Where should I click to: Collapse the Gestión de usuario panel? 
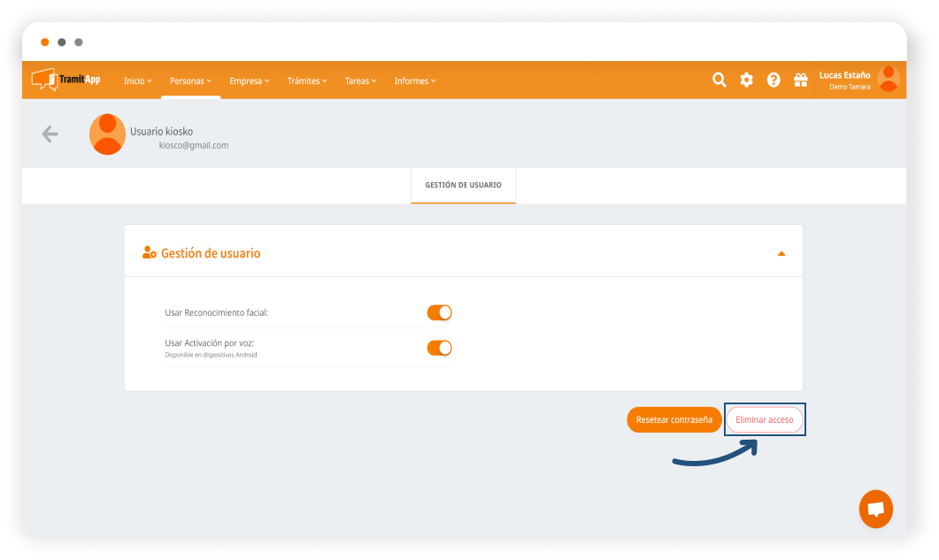pos(781,254)
